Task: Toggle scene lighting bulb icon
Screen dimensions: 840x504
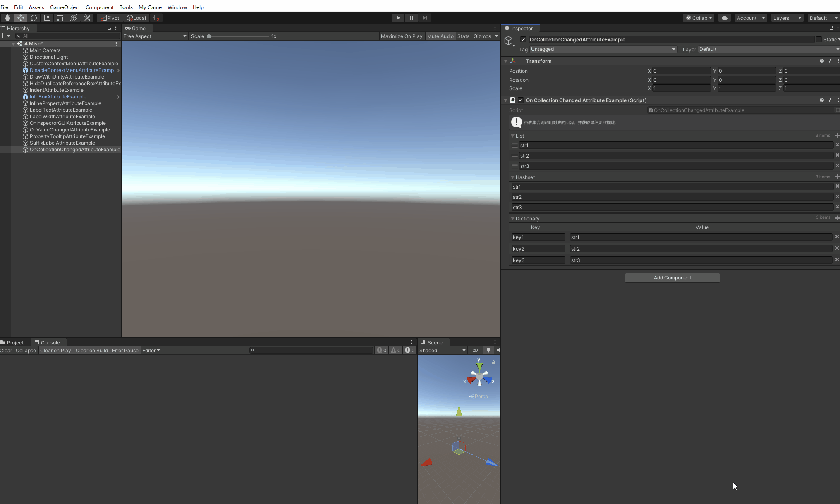Action: pyautogui.click(x=488, y=350)
